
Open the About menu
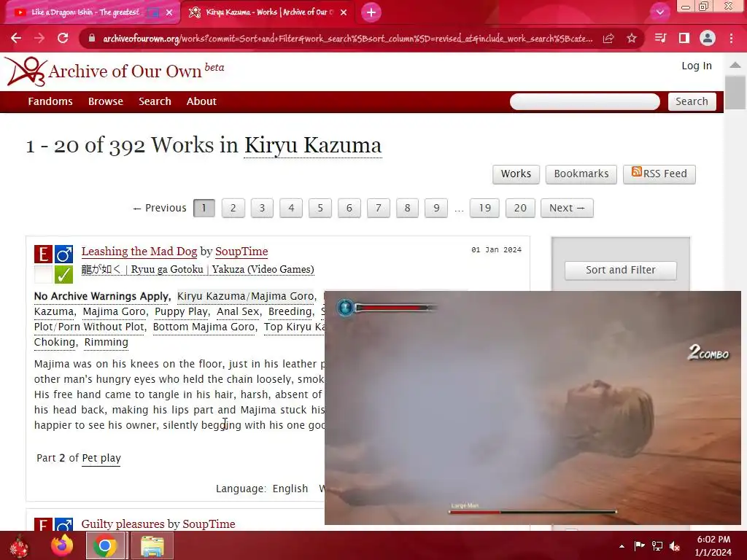coord(201,101)
